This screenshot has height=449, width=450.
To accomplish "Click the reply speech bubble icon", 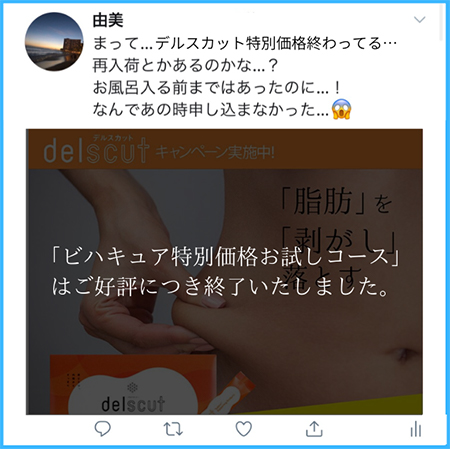I will (x=103, y=429).
